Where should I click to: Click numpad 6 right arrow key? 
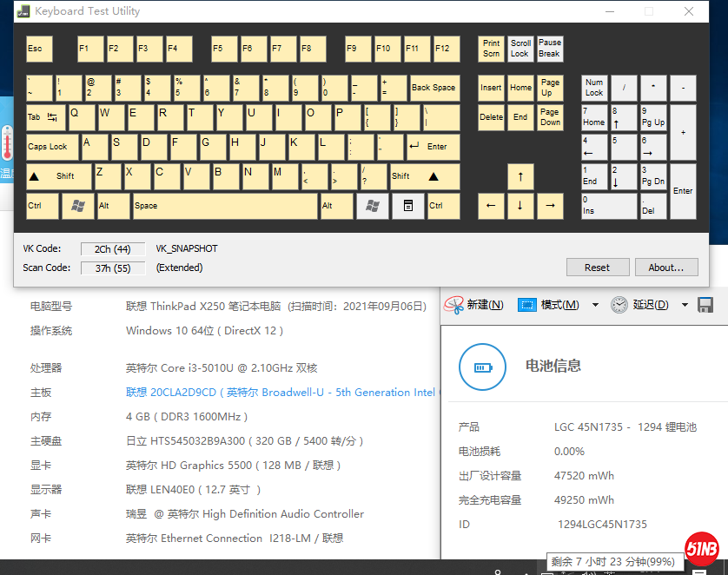point(653,147)
